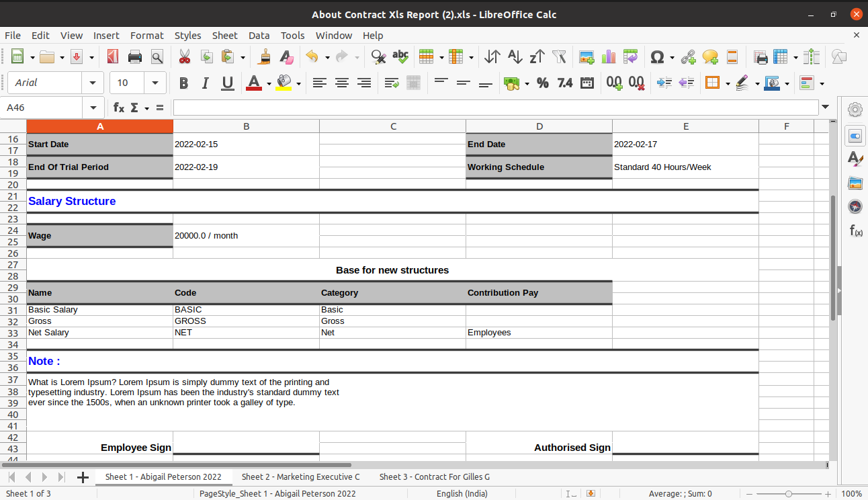Click the Increase Indent icon
The image size is (868, 500).
(664, 83)
